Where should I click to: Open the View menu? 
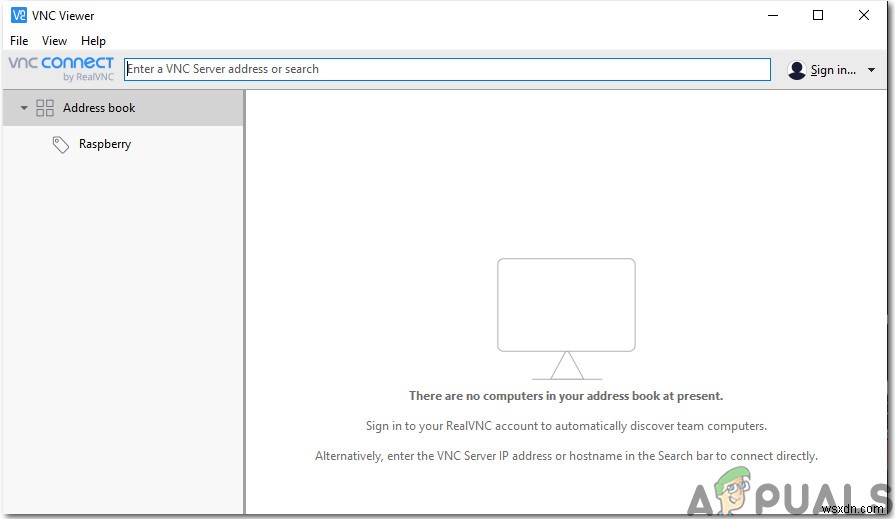coord(54,41)
